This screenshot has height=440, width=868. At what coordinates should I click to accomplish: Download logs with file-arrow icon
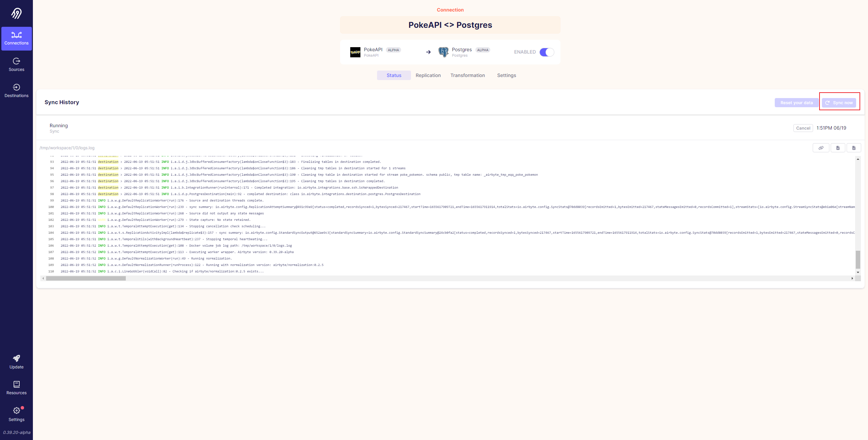(x=838, y=148)
